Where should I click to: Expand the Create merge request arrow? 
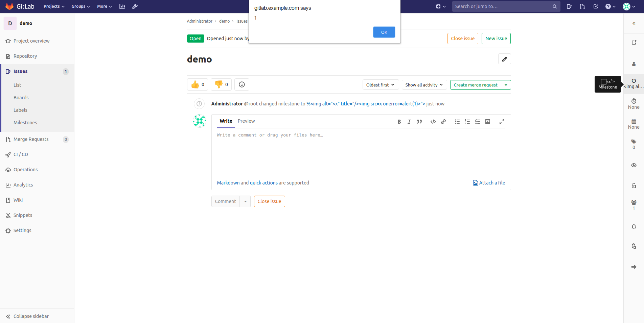506,85
